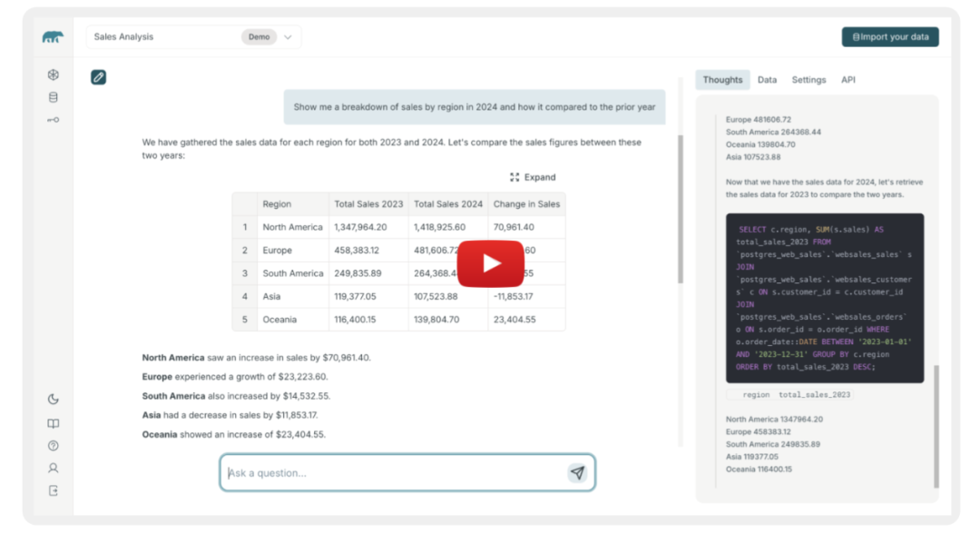Click the Thoughts panel scrollbar
The image size is (980, 544).
tap(936, 427)
